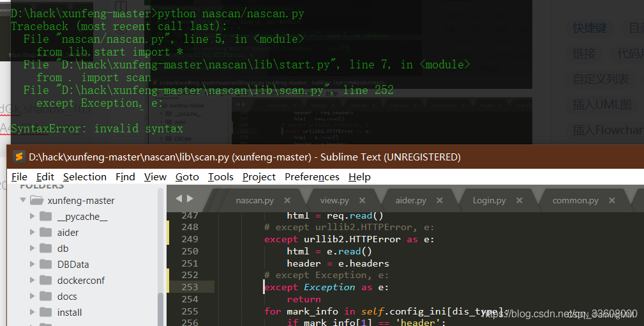
Task: Open the Goto menu
Action: tap(187, 177)
